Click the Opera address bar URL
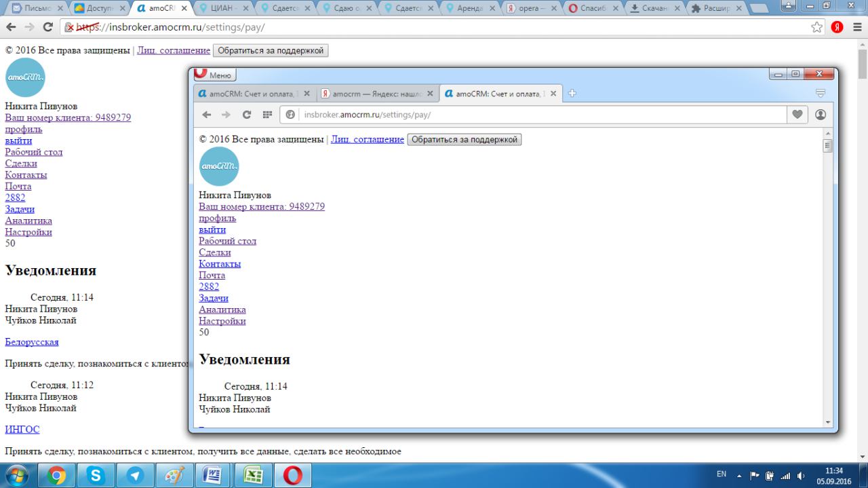The width and height of the screenshot is (868, 488). coord(368,115)
